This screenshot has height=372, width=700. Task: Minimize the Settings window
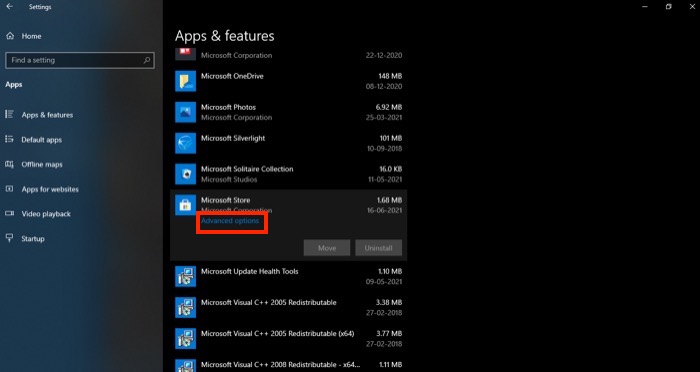click(645, 7)
